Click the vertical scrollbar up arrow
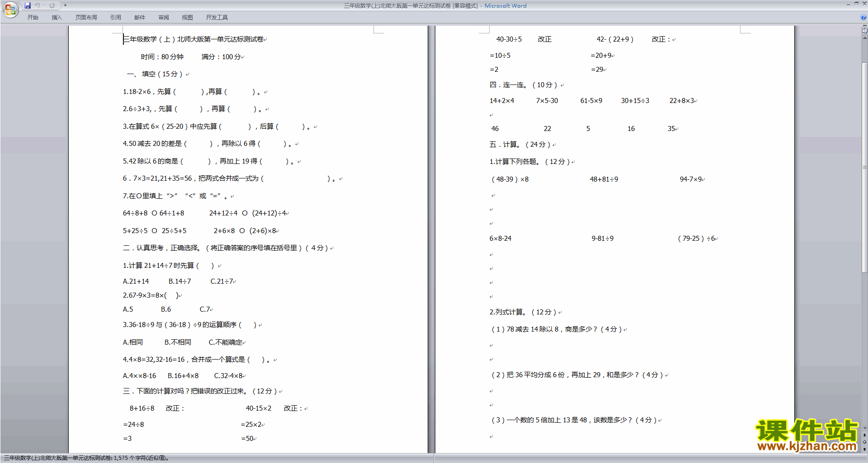868x463 pixels. point(864,38)
